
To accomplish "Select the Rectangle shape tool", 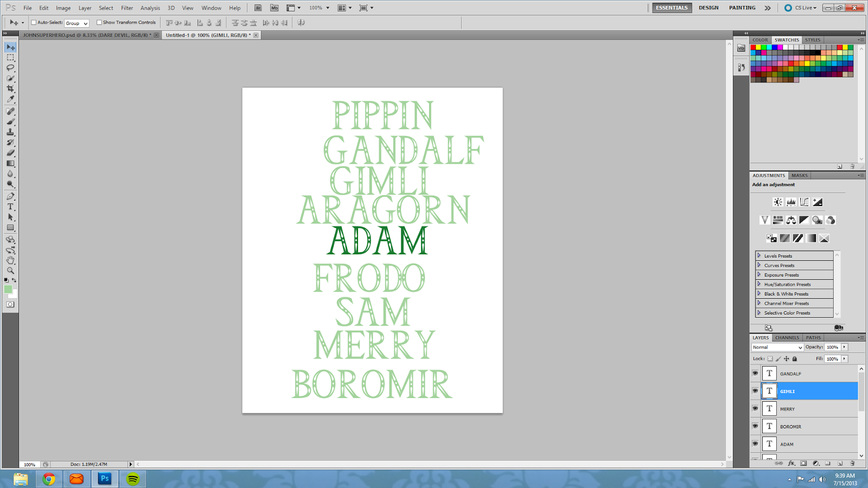I will 10,228.
